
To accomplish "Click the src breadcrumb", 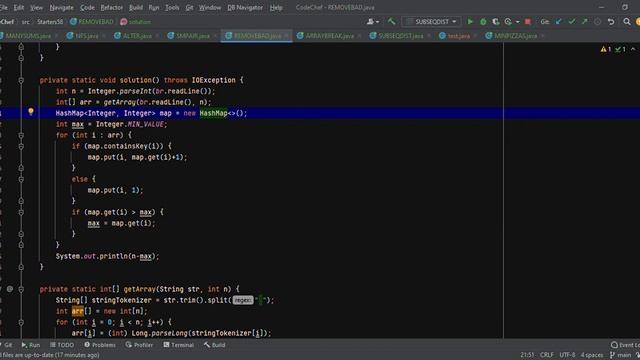I will pyautogui.click(x=25, y=22).
